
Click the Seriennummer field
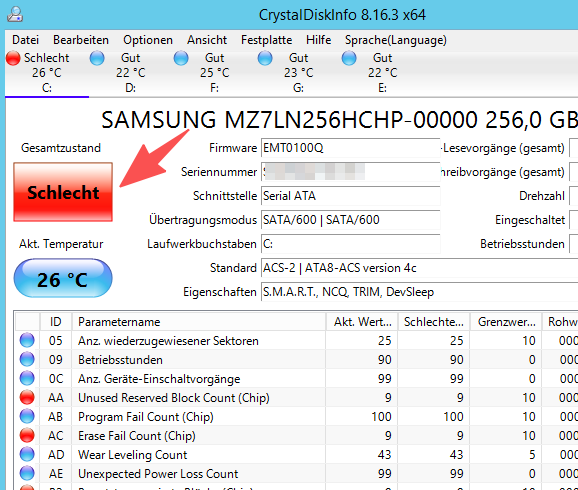coord(351,172)
